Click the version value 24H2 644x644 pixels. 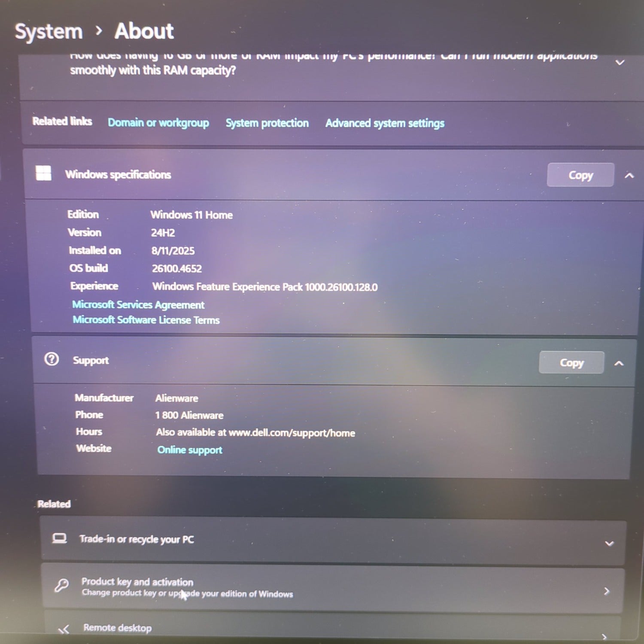pos(163,233)
